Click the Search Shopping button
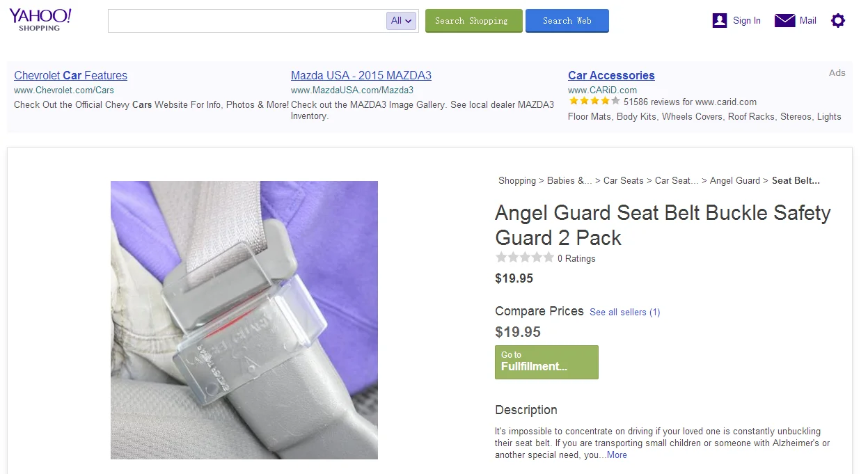868x474 pixels. (473, 21)
